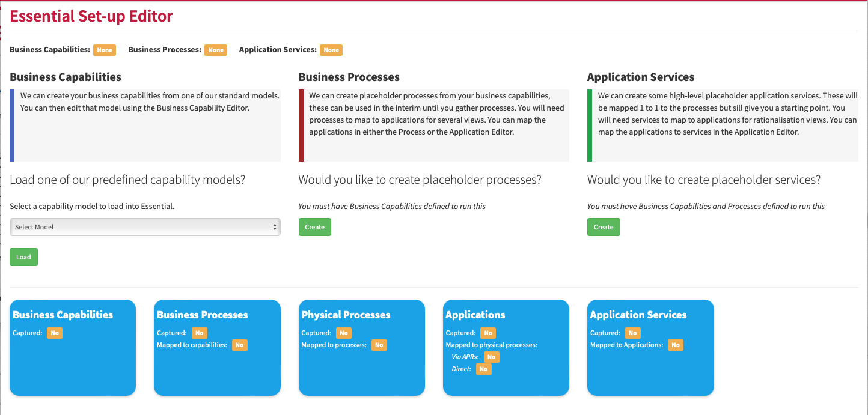Screen dimensions: 868x415
Task: Click the None badge beside top Application Services
Action: pos(331,50)
